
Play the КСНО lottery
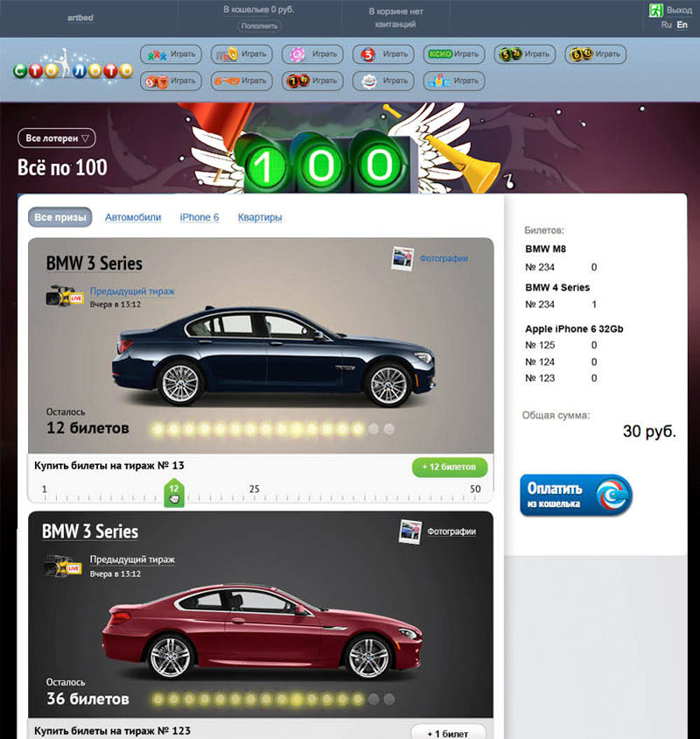(x=453, y=54)
